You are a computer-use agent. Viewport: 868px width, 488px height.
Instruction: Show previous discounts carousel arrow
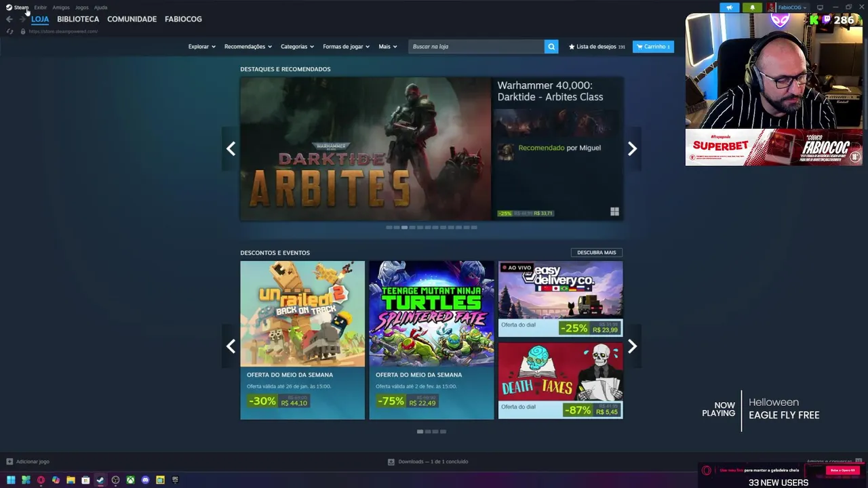231,346
